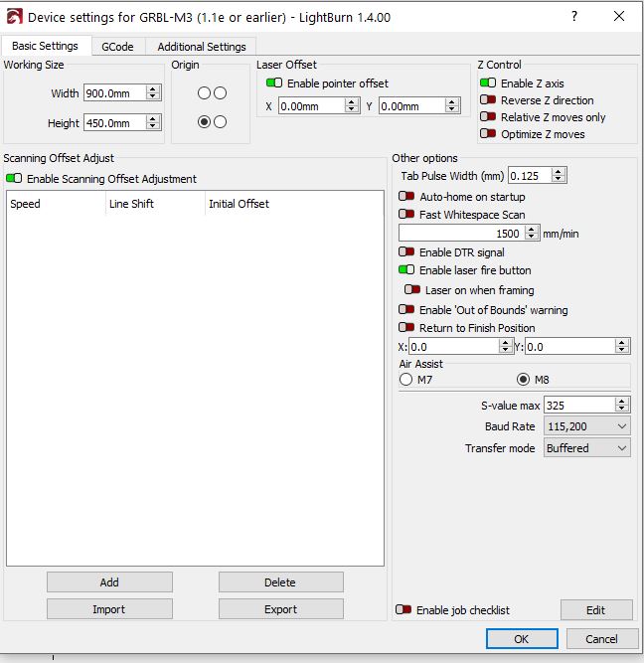
Task: Click Tab Pulse Width stepper arrows
Action: pos(559,176)
